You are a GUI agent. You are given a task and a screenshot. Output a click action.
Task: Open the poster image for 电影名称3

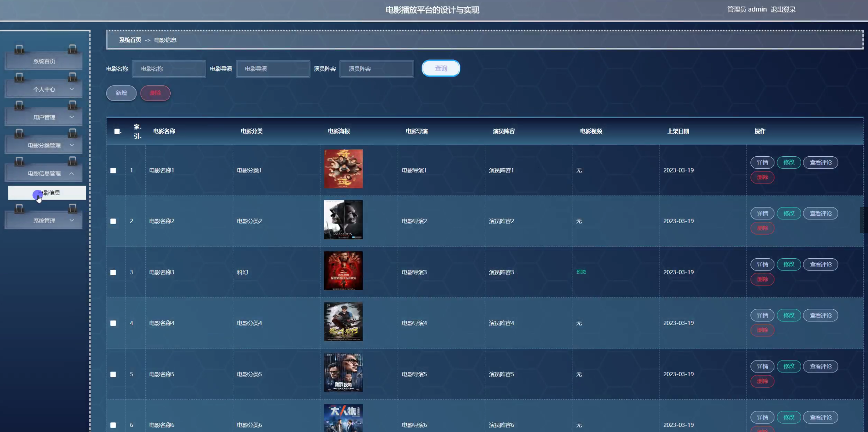(343, 271)
